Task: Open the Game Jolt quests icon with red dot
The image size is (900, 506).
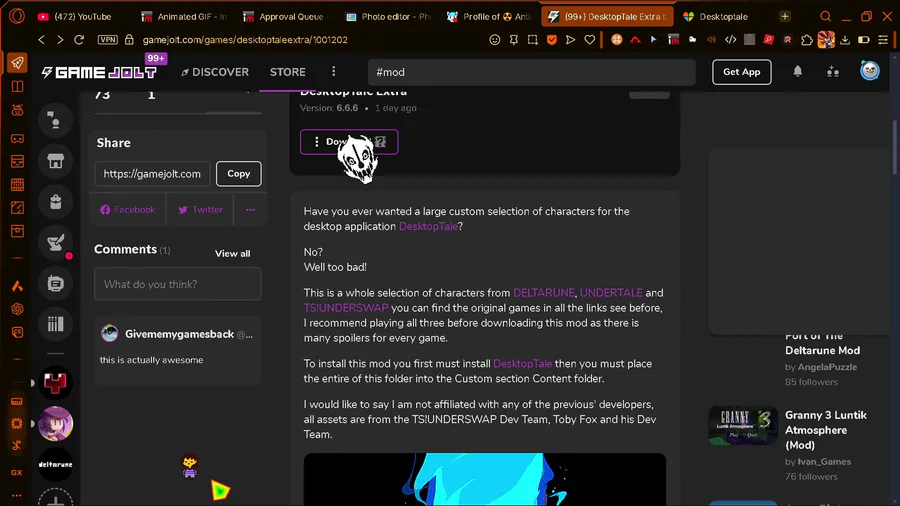Action: 56,243
